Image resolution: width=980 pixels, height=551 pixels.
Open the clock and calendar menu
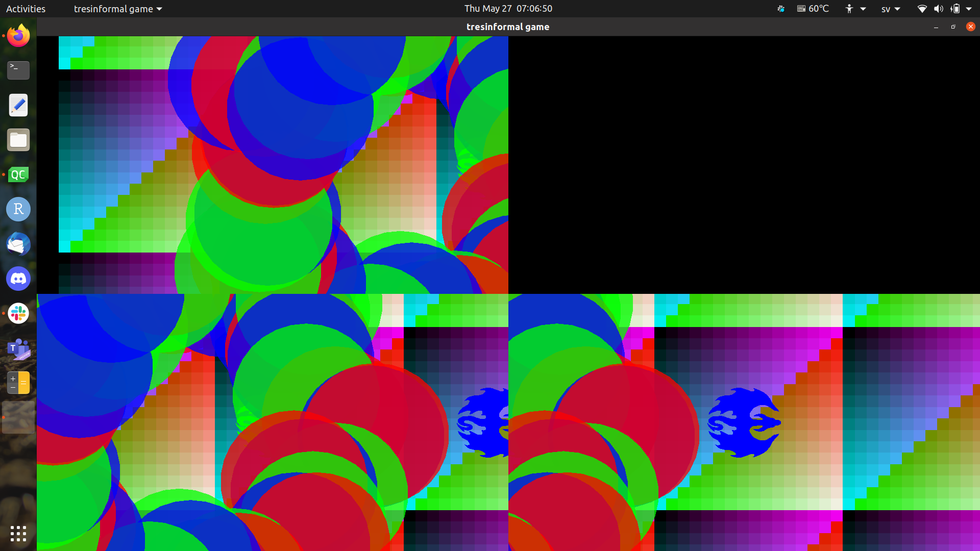point(508,9)
